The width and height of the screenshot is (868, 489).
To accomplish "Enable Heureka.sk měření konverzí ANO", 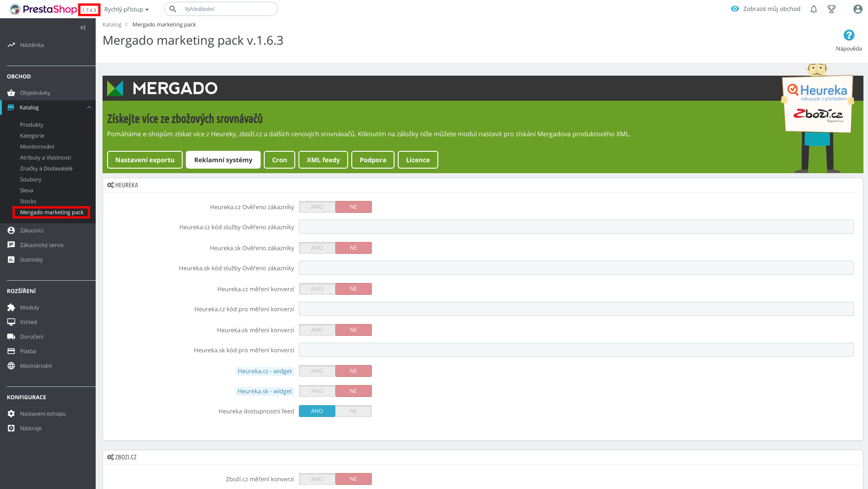I will [x=317, y=330].
